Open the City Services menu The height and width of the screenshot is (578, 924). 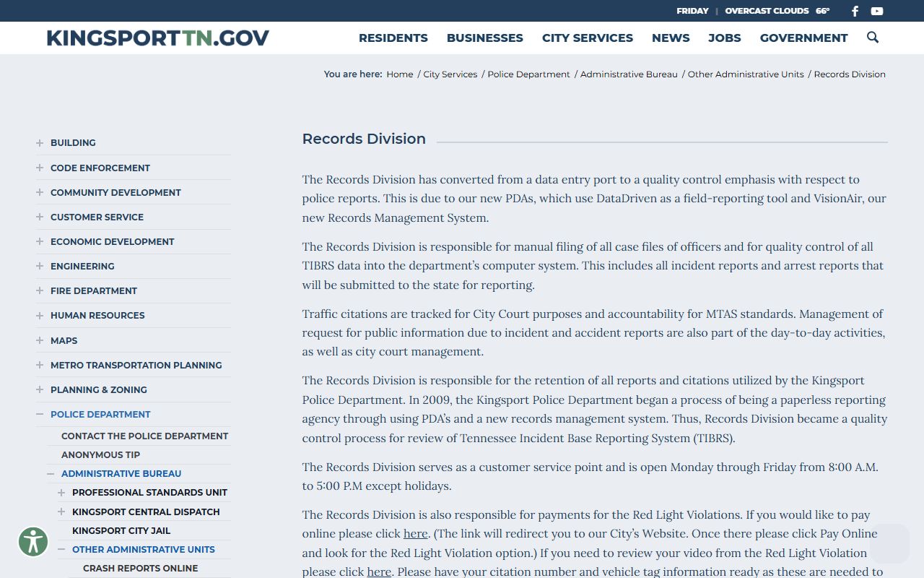pyautogui.click(x=588, y=38)
